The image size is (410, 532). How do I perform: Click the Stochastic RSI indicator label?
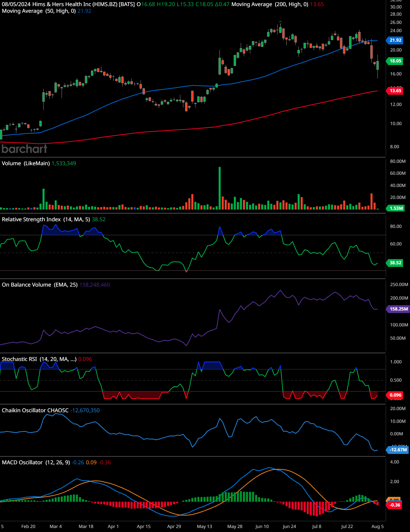(39, 359)
